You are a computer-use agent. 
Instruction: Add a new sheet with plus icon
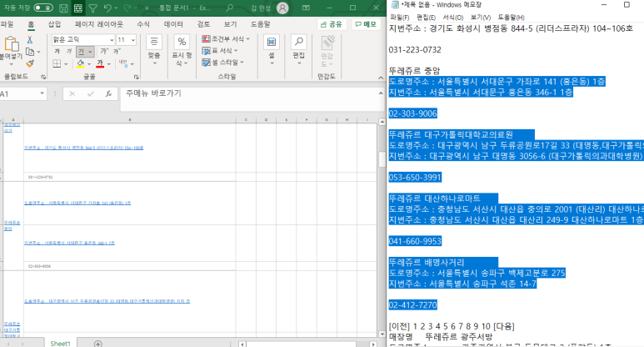pos(97,344)
